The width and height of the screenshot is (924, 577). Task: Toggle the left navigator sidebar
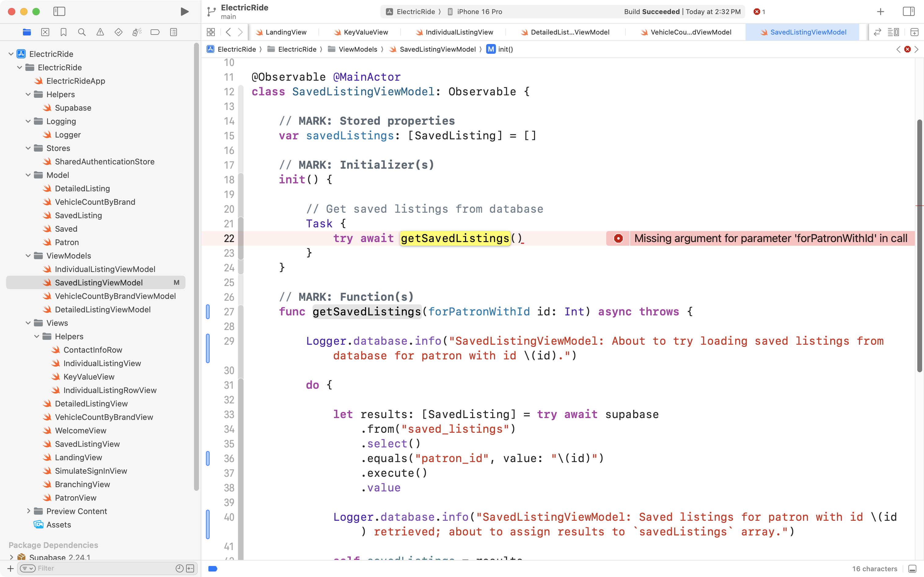pos(59,11)
